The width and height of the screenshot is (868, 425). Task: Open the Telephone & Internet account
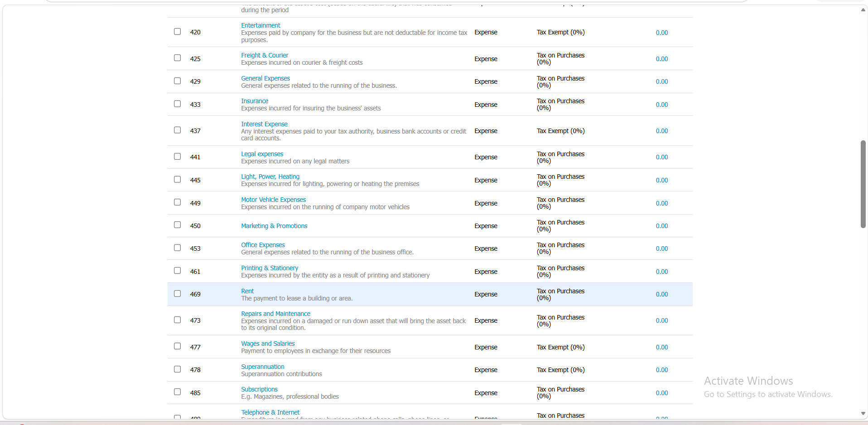[x=270, y=412]
